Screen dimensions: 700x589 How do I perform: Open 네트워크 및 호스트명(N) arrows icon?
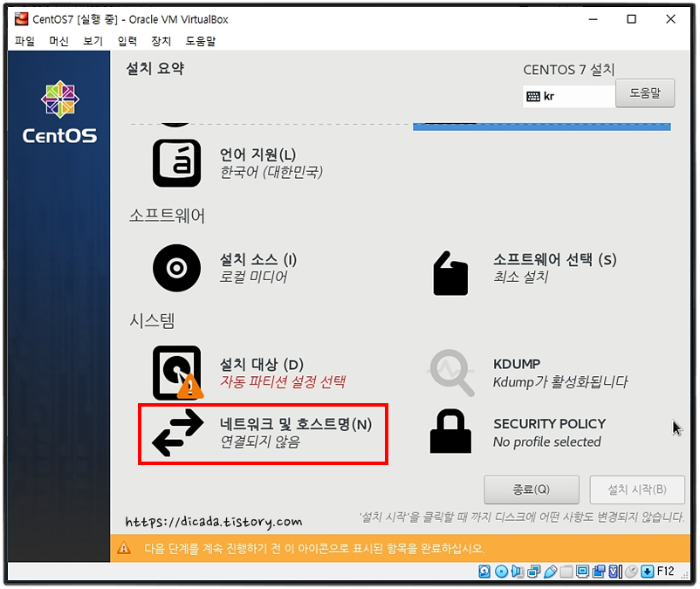[x=178, y=433]
